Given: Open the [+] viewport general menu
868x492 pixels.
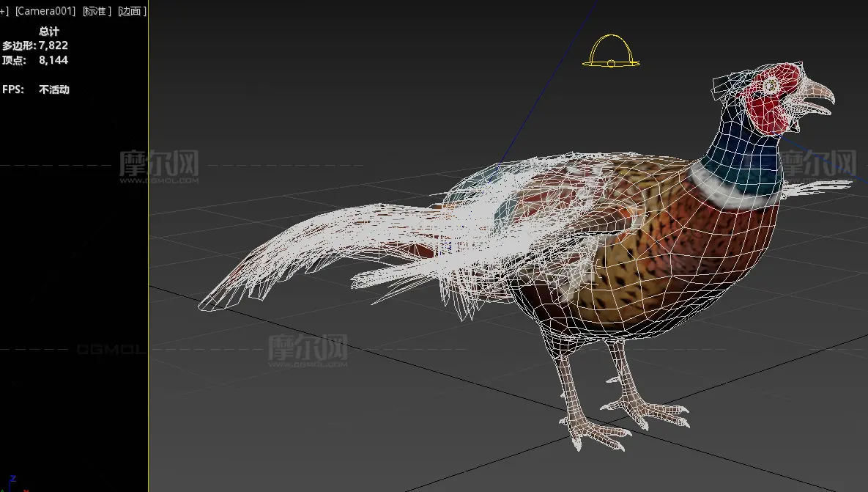Looking at the screenshot, I should coord(4,11).
